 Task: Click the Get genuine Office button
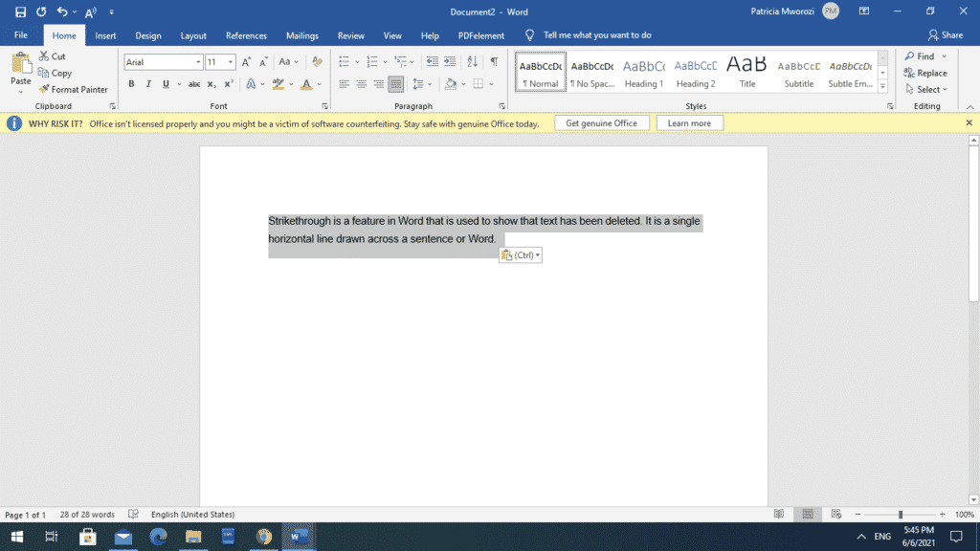click(602, 122)
